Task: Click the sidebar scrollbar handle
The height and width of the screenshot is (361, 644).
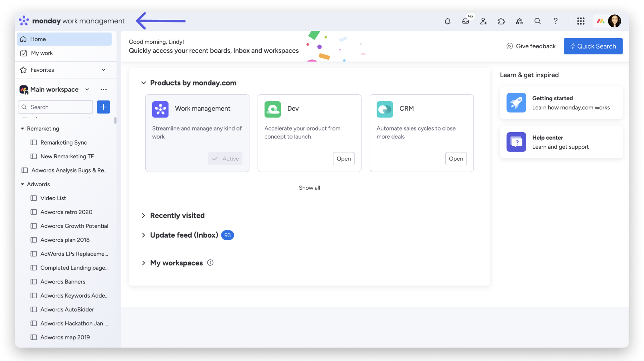Action: (115, 120)
